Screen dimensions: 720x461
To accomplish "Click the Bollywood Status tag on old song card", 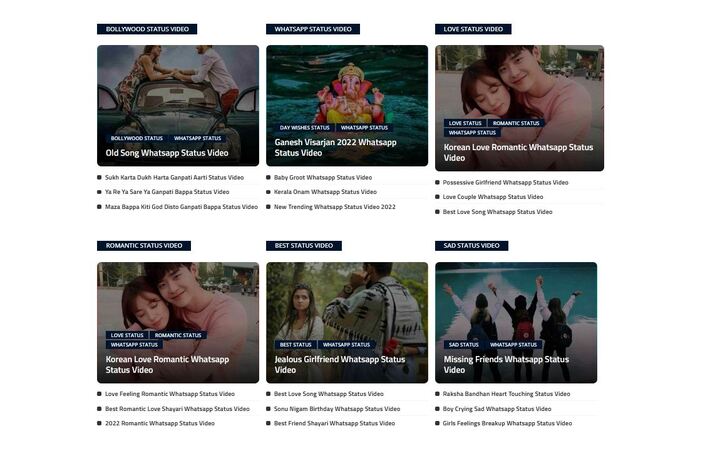I will pyautogui.click(x=136, y=138).
